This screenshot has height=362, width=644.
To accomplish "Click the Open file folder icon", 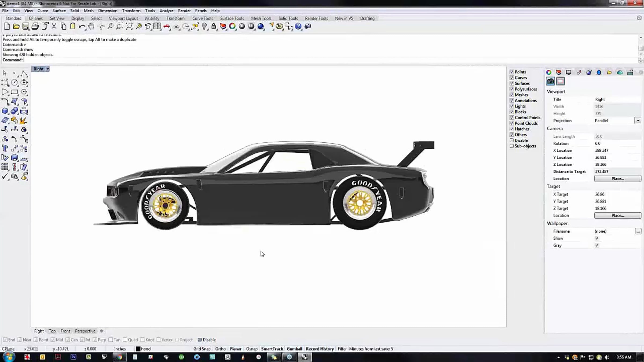I will (x=16, y=26).
